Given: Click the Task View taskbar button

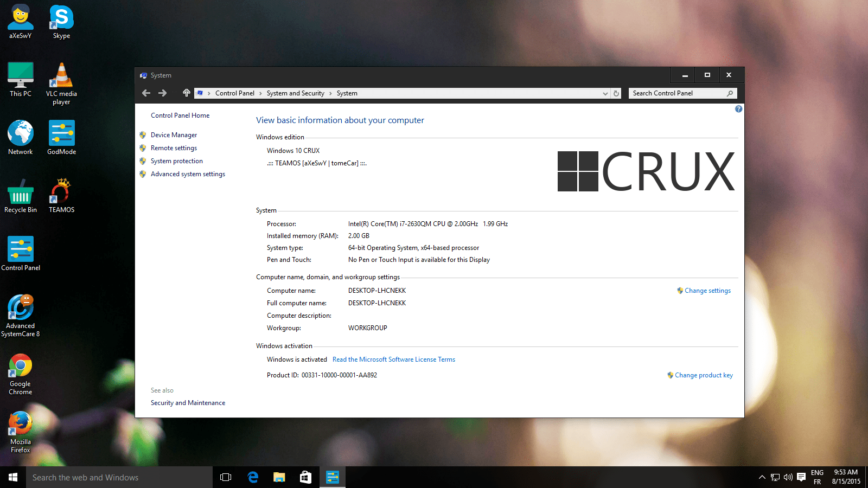Looking at the screenshot, I should 226,477.
